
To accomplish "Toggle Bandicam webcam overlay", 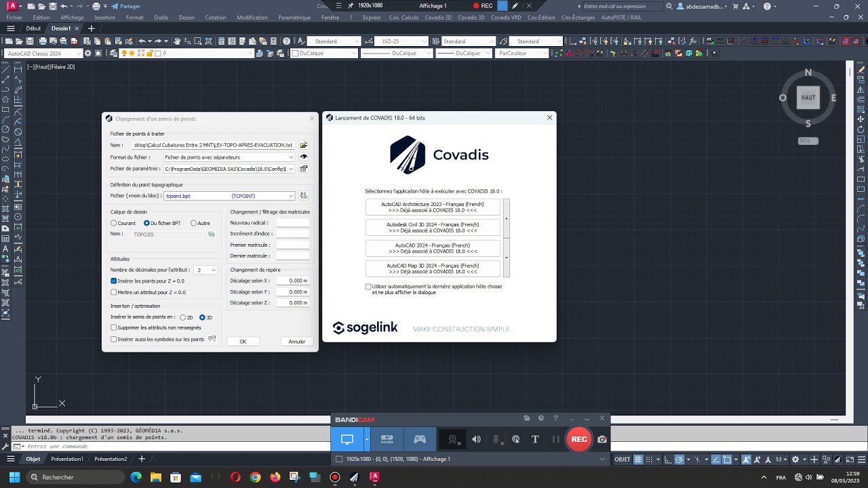I will coord(454,439).
